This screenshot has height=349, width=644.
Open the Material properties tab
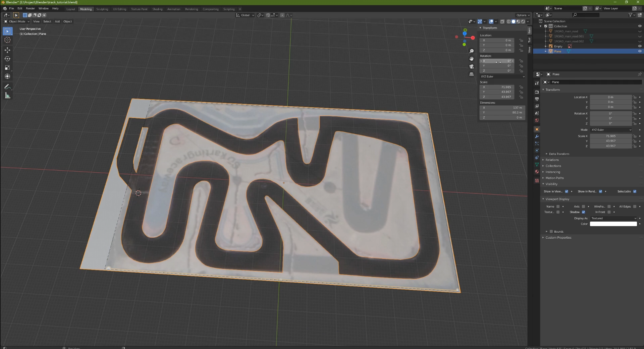[537, 172]
